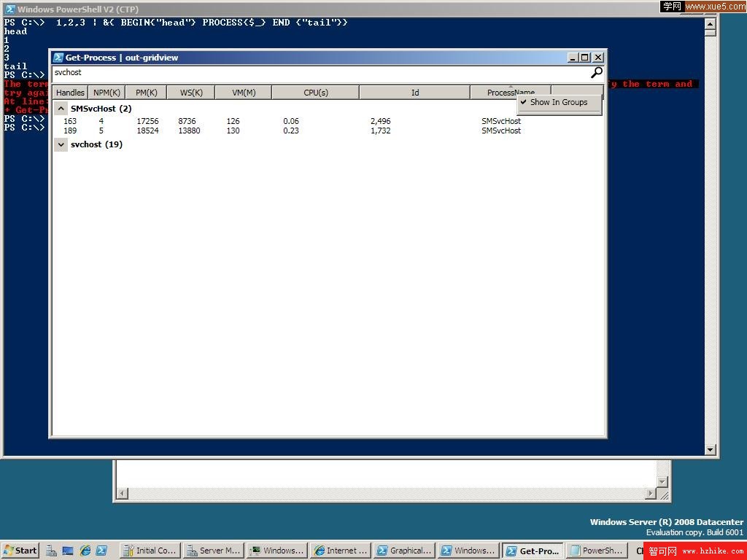Sort by the CPU(s) column header
The height and width of the screenshot is (560, 747).
click(316, 93)
